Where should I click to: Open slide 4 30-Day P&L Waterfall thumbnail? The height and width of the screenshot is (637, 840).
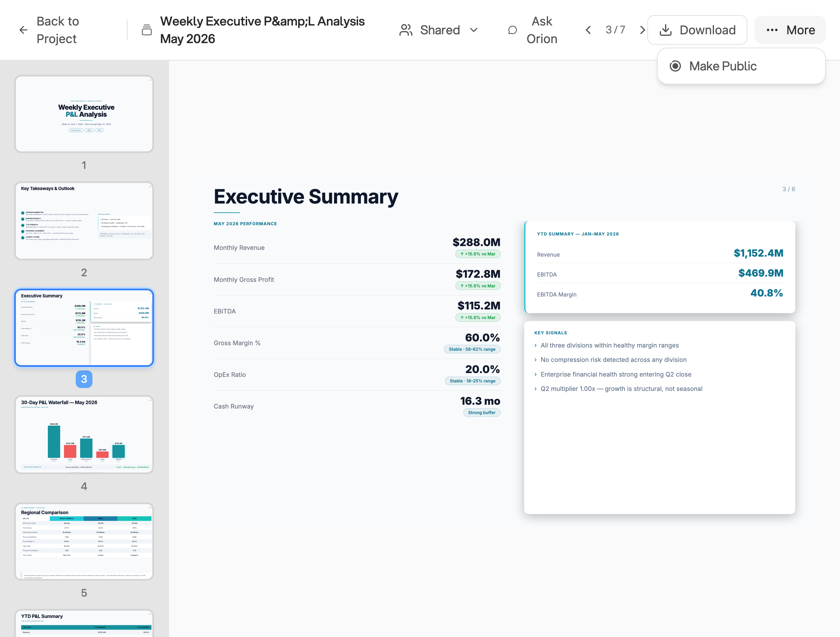[84, 435]
